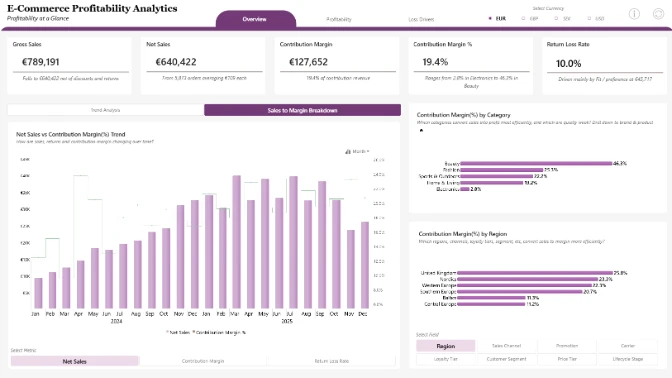
Task: Click the Net Sales value €640,422
Action: pos(176,62)
